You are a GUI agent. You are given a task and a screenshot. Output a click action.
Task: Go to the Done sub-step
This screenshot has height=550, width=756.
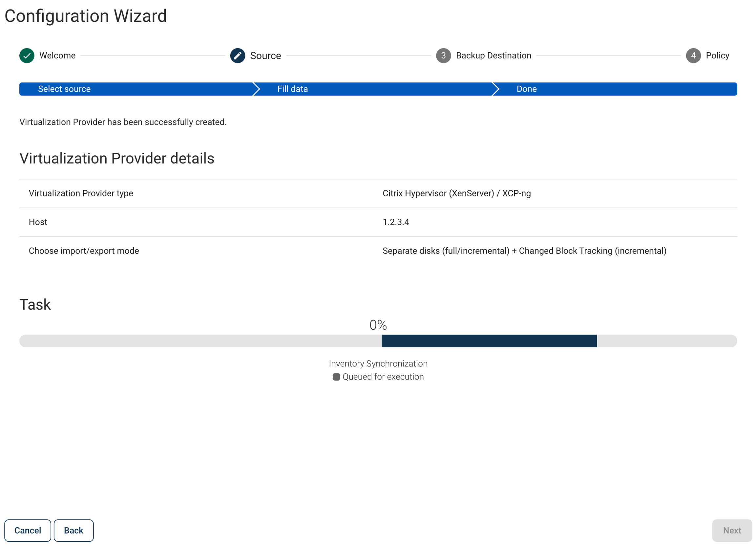click(x=526, y=89)
